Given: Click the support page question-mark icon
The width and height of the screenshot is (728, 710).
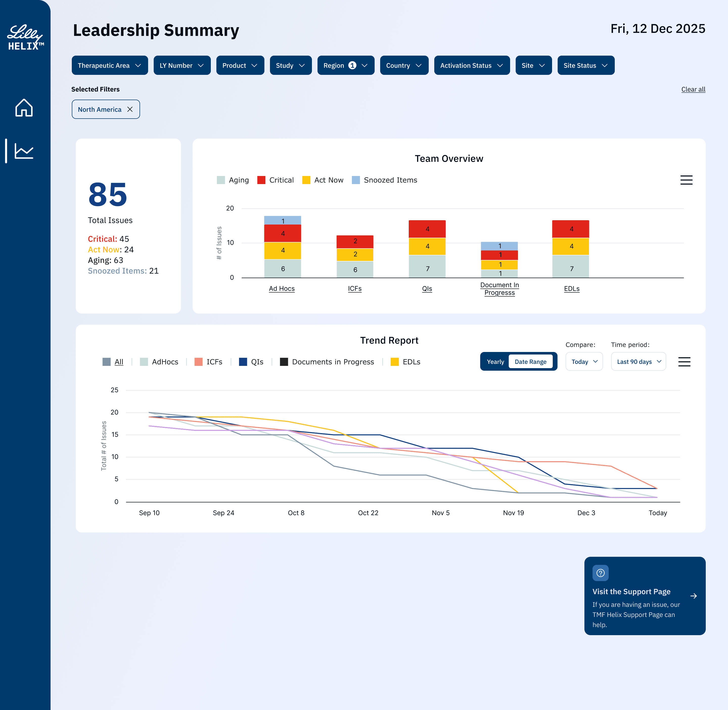Looking at the screenshot, I should pyautogui.click(x=600, y=573).
